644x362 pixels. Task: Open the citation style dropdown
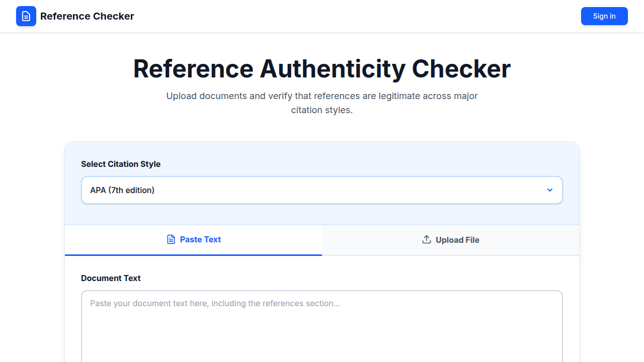322,190
